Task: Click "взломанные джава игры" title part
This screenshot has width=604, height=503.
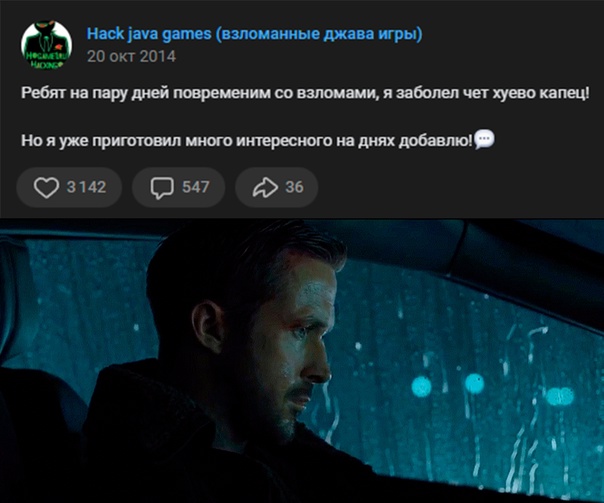Action: 319,34
